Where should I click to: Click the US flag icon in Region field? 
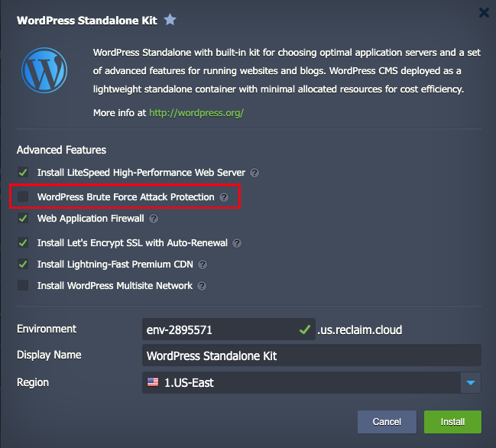pyautogui.click(x=153, y=382)
